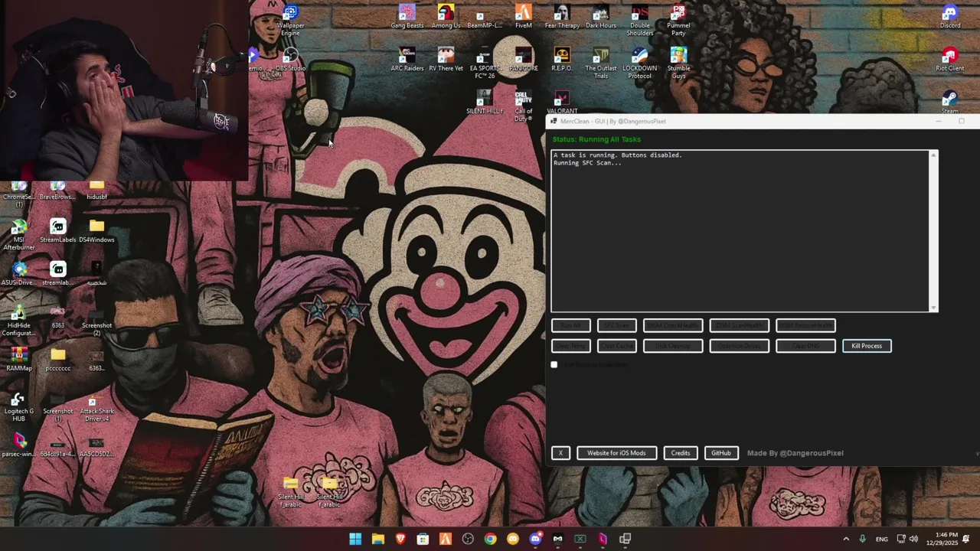Viewport: 980px width, 551px height.
Task: Click the Optimize Drives button
Action: point(739,346)
